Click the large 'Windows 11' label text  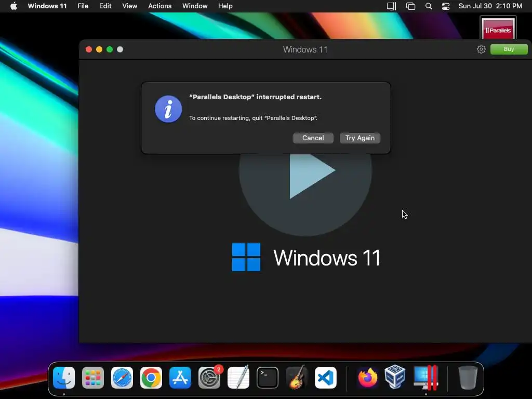327,258
